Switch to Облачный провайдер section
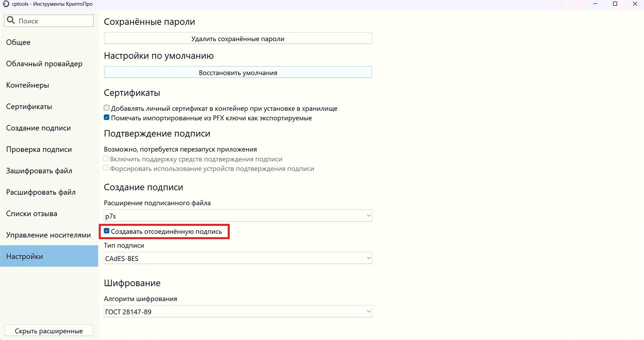 click(x=44, y=64)
